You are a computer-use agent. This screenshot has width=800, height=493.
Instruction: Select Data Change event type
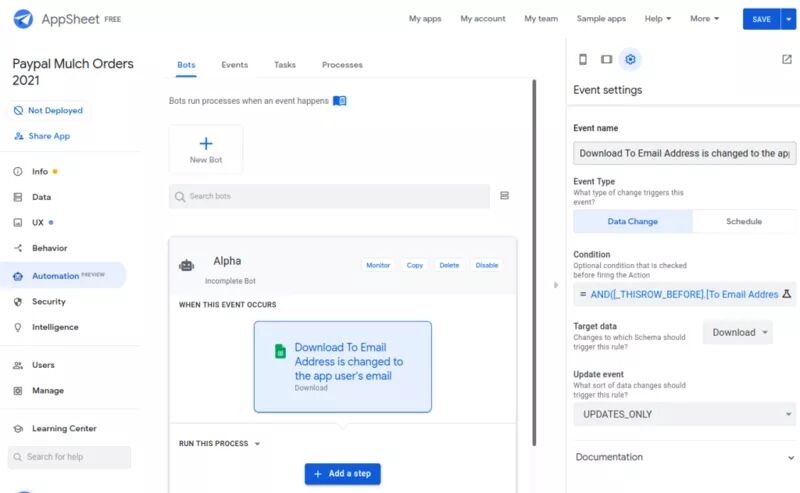pyautogui.click(x=633, y=222)
